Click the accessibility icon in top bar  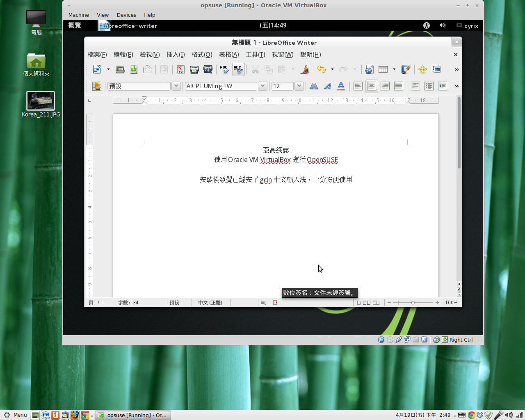pos(427,25)
